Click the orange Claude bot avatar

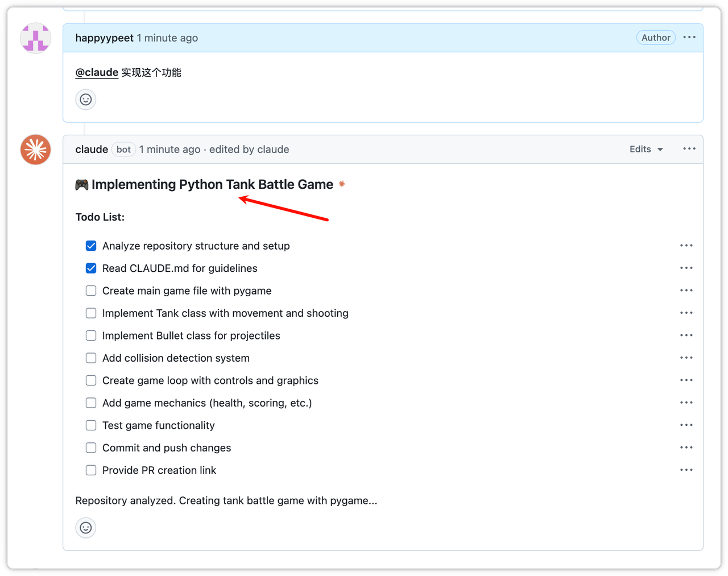36,150
